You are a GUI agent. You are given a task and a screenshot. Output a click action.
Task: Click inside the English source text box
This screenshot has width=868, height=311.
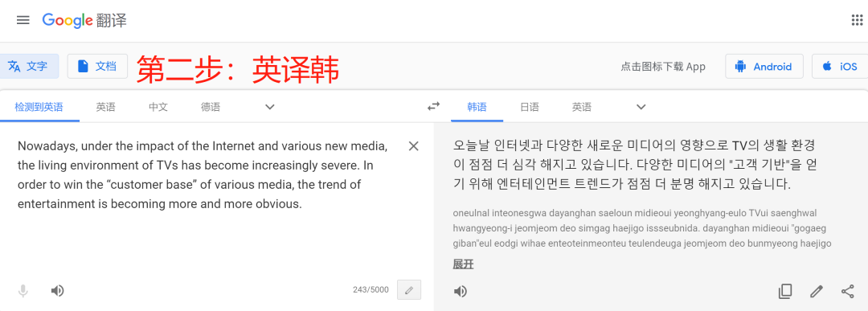[x=203, y=175]
